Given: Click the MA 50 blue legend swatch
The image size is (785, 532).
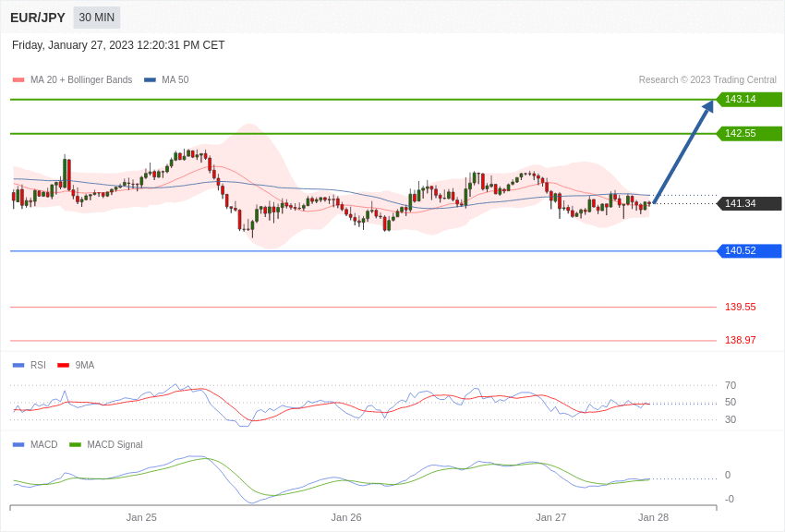Looking at the screenshot, I should coord(150,79).
